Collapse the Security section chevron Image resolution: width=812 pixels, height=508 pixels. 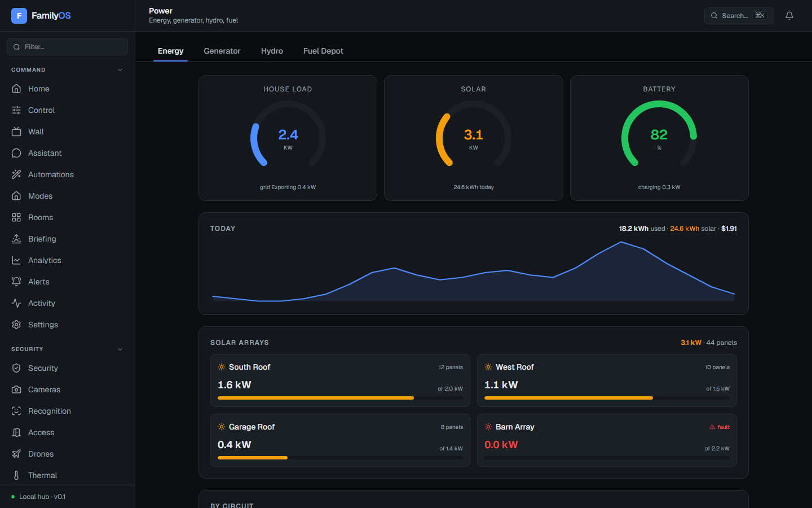tap(120, 349)
